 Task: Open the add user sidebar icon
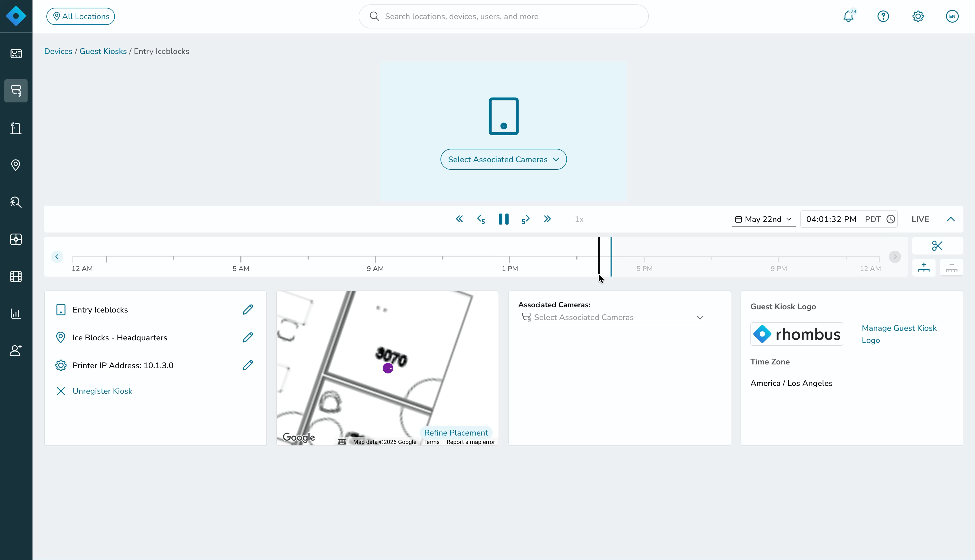pos(16,351)
